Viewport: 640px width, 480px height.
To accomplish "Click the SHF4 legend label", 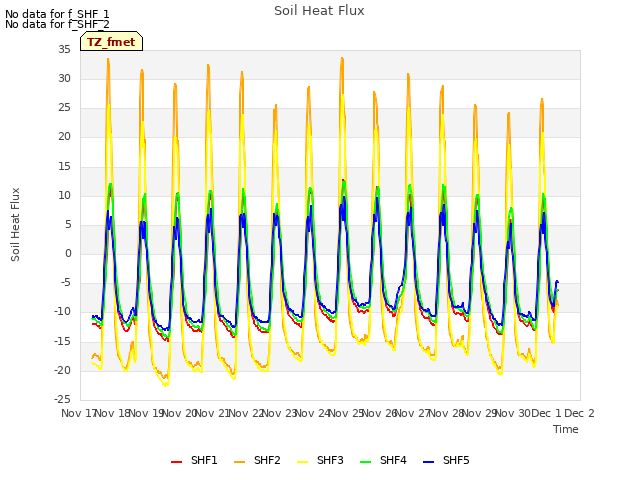I will (x=393, y=460).
